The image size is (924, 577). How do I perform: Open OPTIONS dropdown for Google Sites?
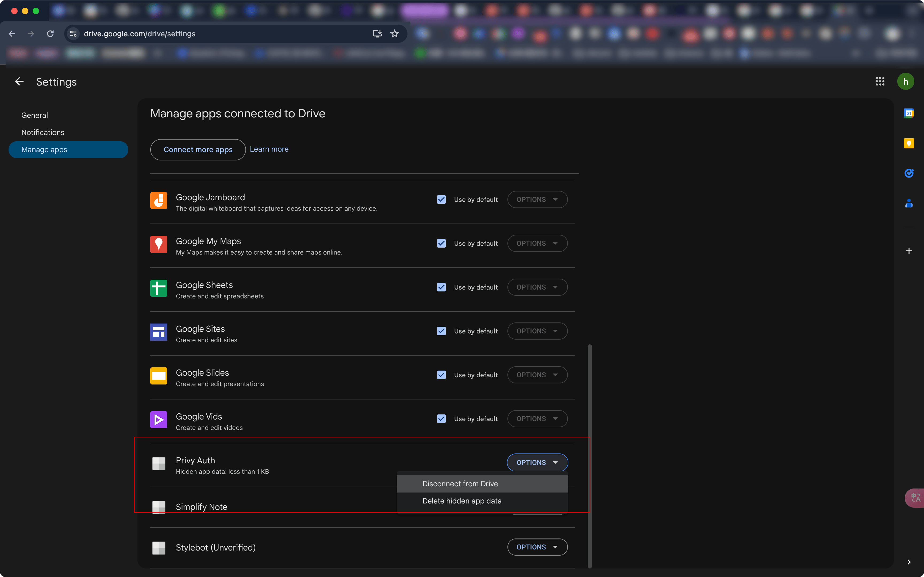[537, 331]
